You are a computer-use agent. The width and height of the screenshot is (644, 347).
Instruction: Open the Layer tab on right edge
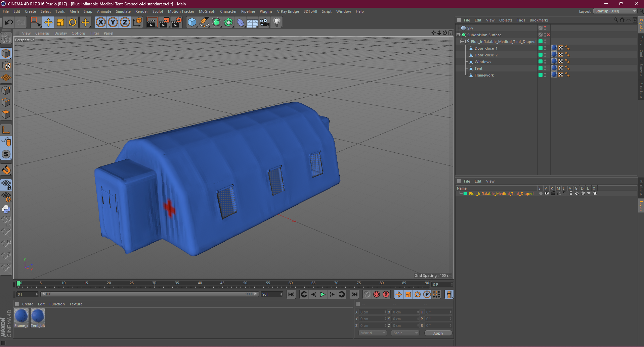[x=641, y=206]
